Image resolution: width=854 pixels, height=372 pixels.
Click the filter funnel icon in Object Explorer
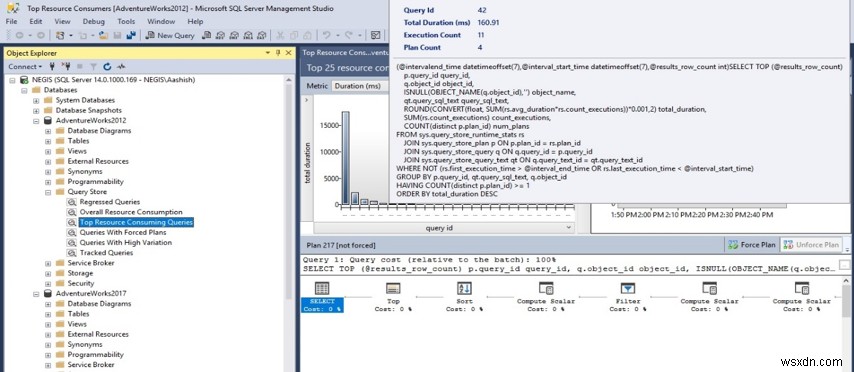[94, 66]
